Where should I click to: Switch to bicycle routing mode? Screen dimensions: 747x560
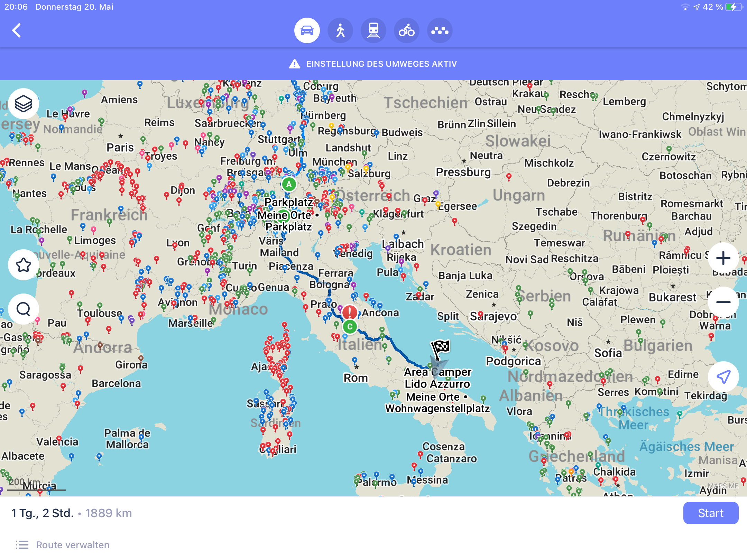click(407, 30)
